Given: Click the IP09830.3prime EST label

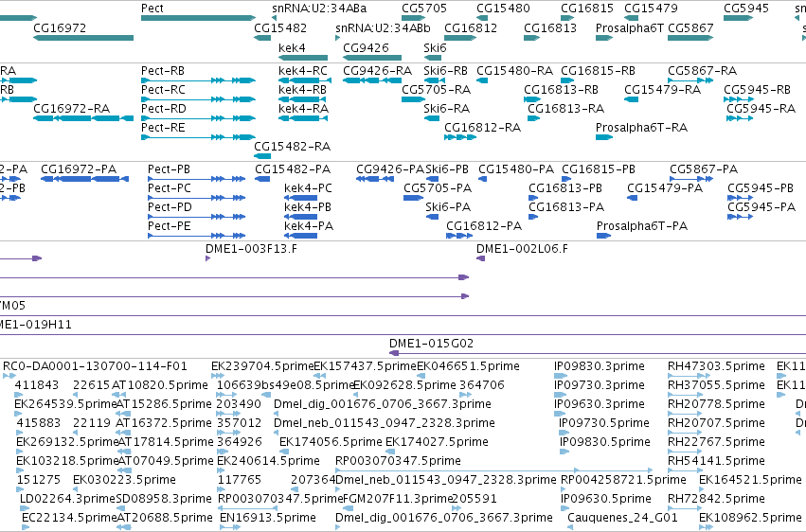Looking at the screenshot, I should click(x=600, y=366).
